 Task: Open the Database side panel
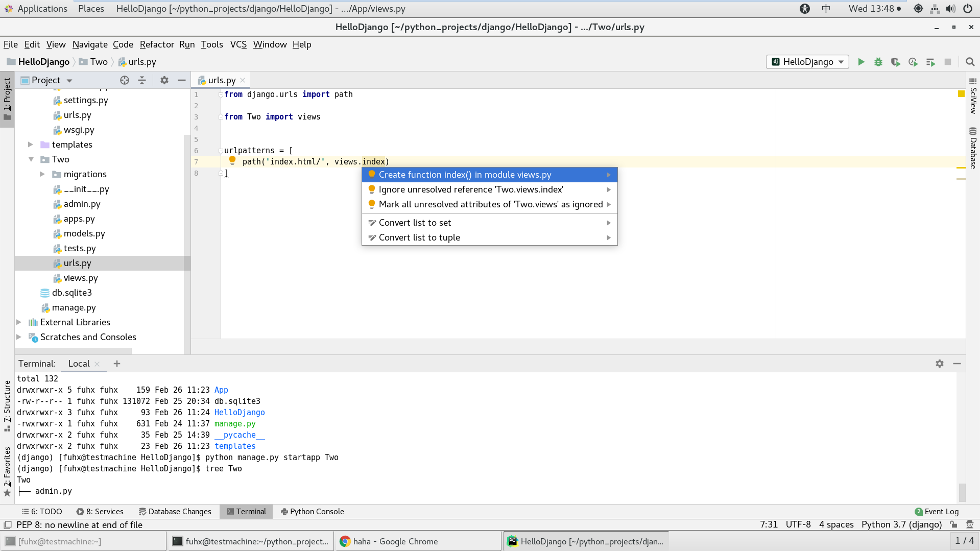pos(973,148)
